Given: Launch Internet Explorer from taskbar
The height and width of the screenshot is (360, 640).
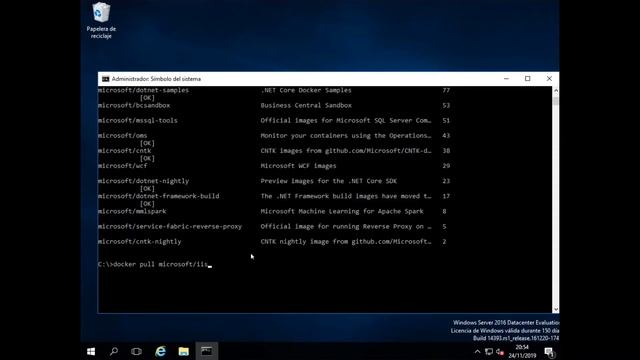Looking at the screenshot, I should pyautogui.click(x=160, y=351).
